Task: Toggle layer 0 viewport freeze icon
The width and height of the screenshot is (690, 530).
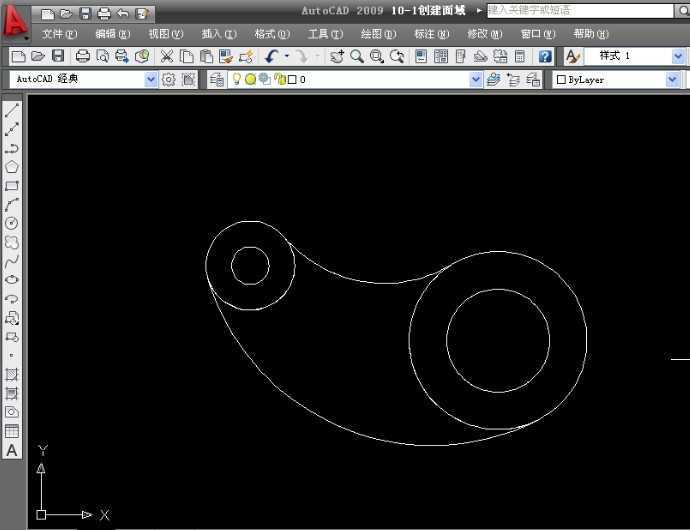Action: tap(264, 79)
